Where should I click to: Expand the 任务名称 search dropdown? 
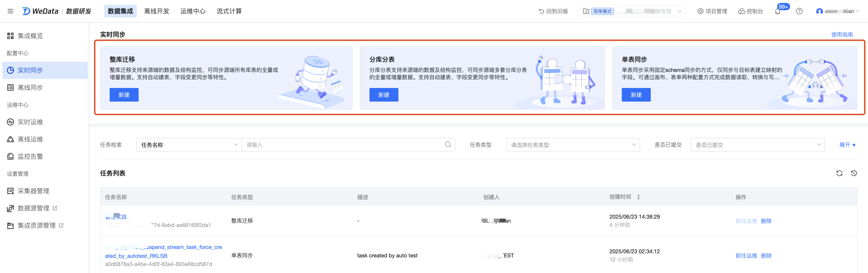[189, 144]
